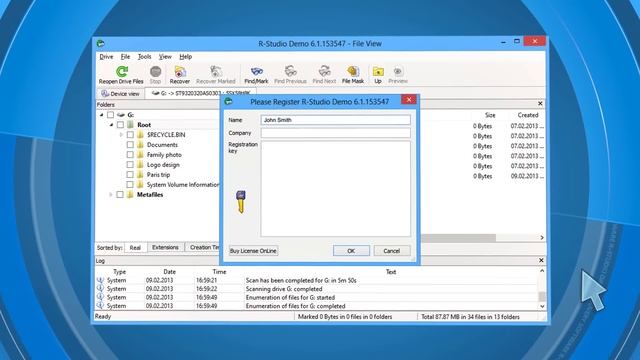Image resolution: width=640 pixels, height=360 pixels.
Task: Close the registration dialog
Action: tap(409, 100)
